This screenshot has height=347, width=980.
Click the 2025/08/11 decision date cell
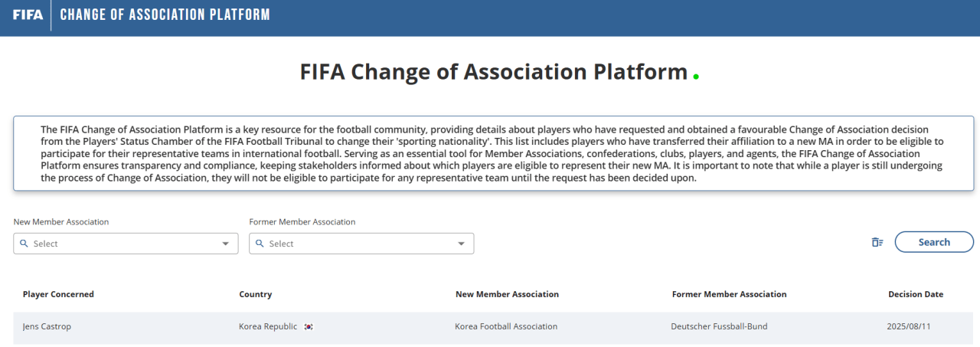click(908, 326)
